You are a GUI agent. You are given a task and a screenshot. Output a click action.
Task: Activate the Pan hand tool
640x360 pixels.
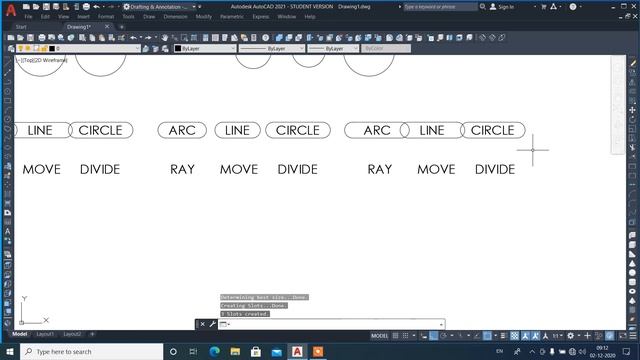pos(165,38)
